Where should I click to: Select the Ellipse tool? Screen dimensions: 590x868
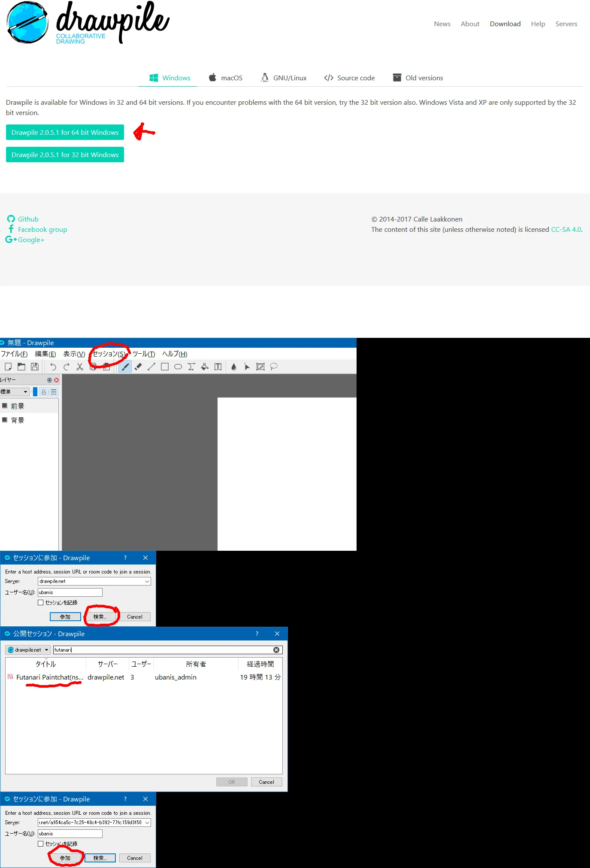point(178,367)
